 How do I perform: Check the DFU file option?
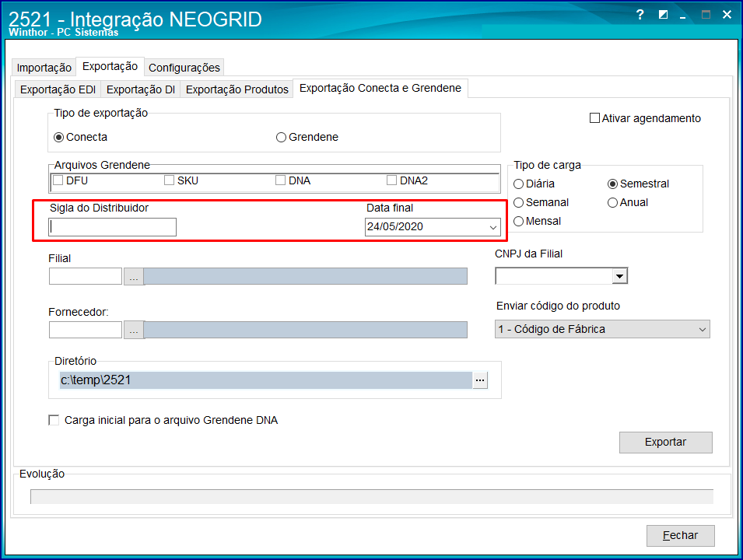[58, 180]
